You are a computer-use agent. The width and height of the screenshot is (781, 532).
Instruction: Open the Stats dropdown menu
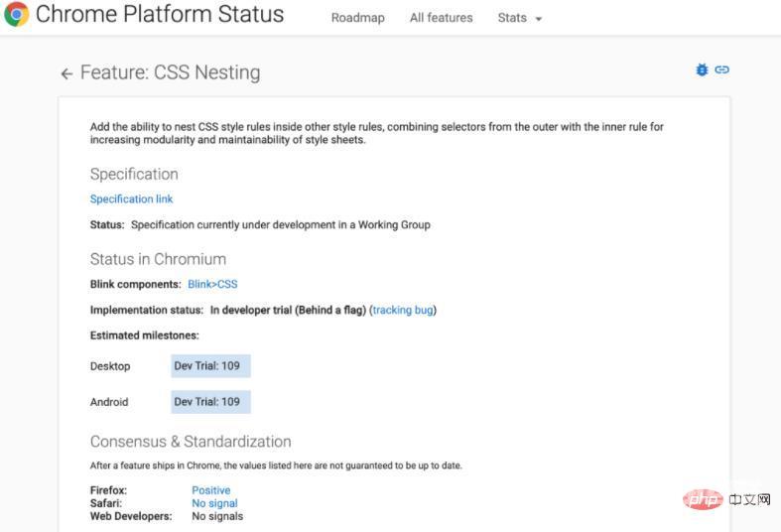point(520,18)
